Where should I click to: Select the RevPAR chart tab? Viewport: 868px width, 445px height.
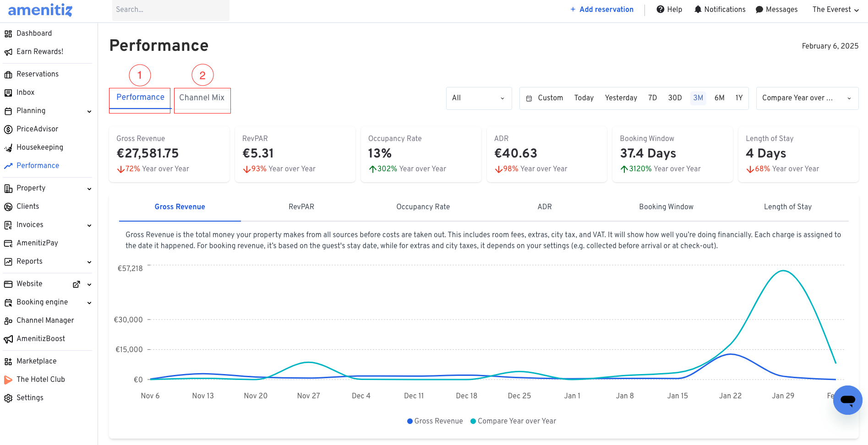click(301, 207)
